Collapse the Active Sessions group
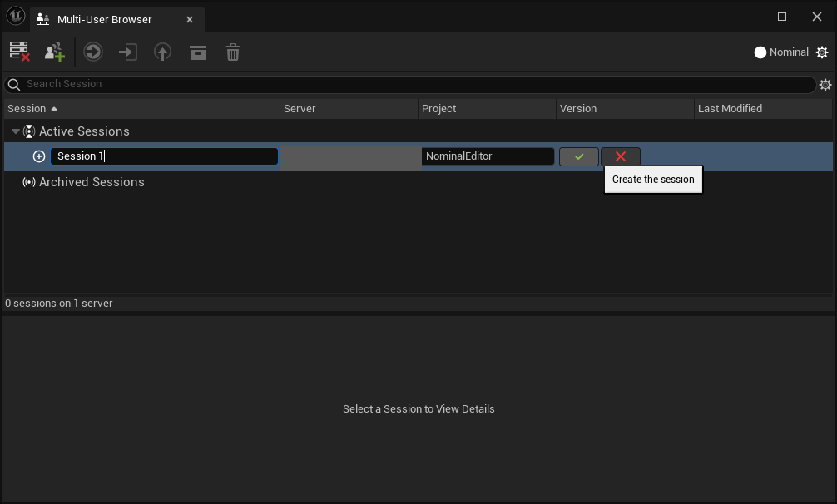The width and height of the screenshot is (837, 504). click(16, 131)
